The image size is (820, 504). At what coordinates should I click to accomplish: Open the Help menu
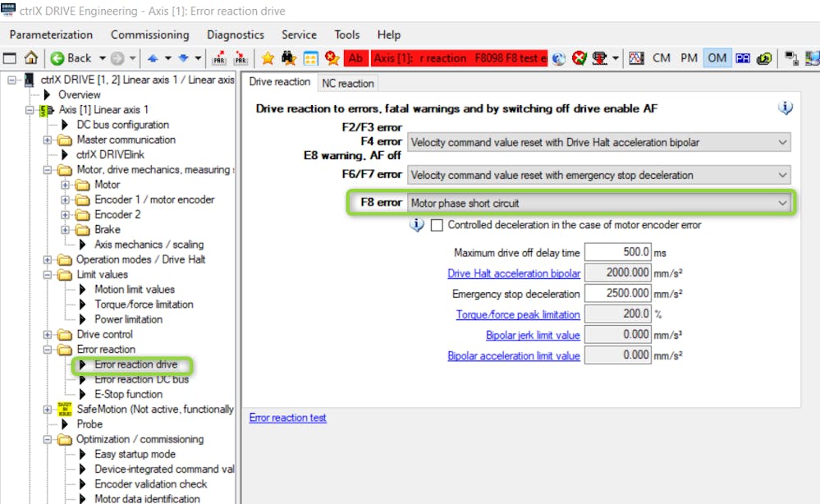click(388, 34)
